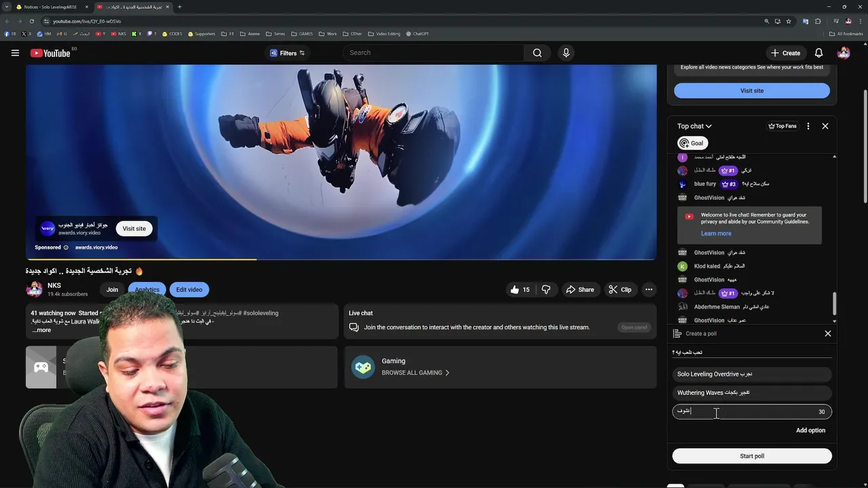
Task: Open the Filters button near search
Action: (288, 53)
